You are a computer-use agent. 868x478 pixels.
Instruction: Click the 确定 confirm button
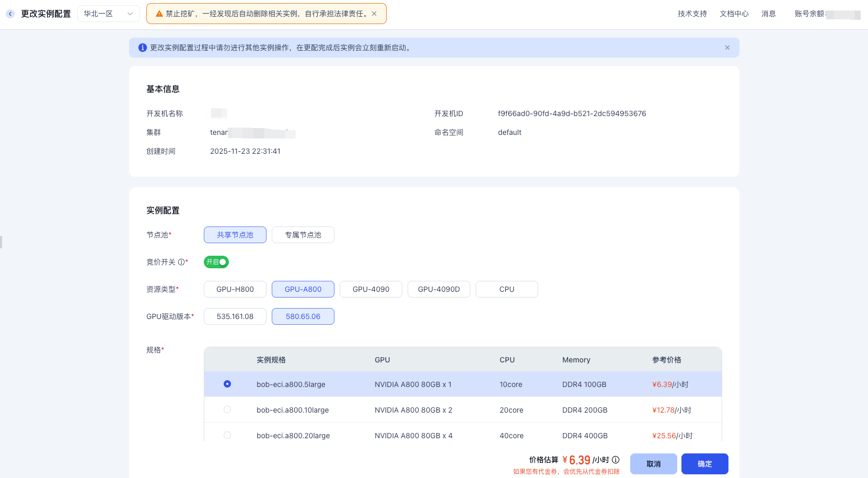point(704,463)
